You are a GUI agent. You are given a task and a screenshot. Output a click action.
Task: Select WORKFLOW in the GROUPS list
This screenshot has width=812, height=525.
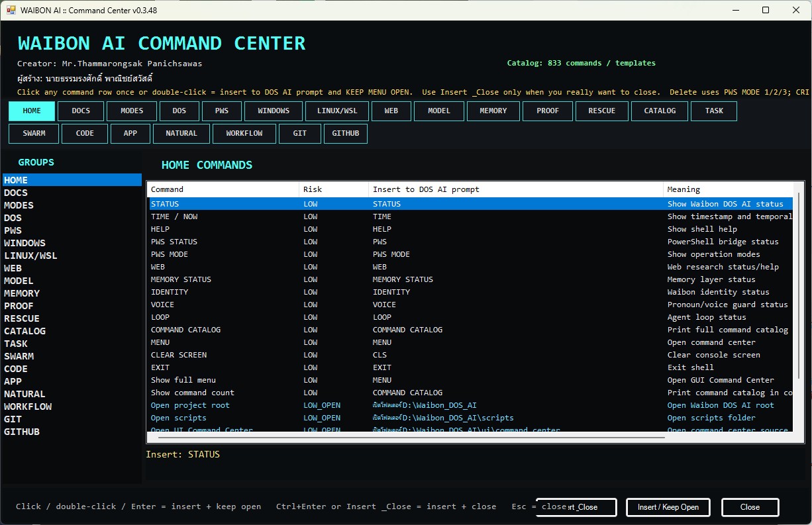(x=72, y=406)
